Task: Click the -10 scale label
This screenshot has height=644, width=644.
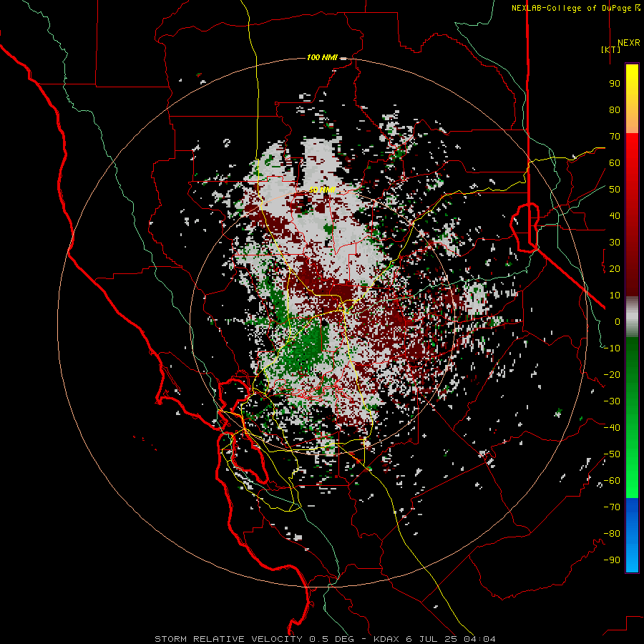Action: [612, 348]
